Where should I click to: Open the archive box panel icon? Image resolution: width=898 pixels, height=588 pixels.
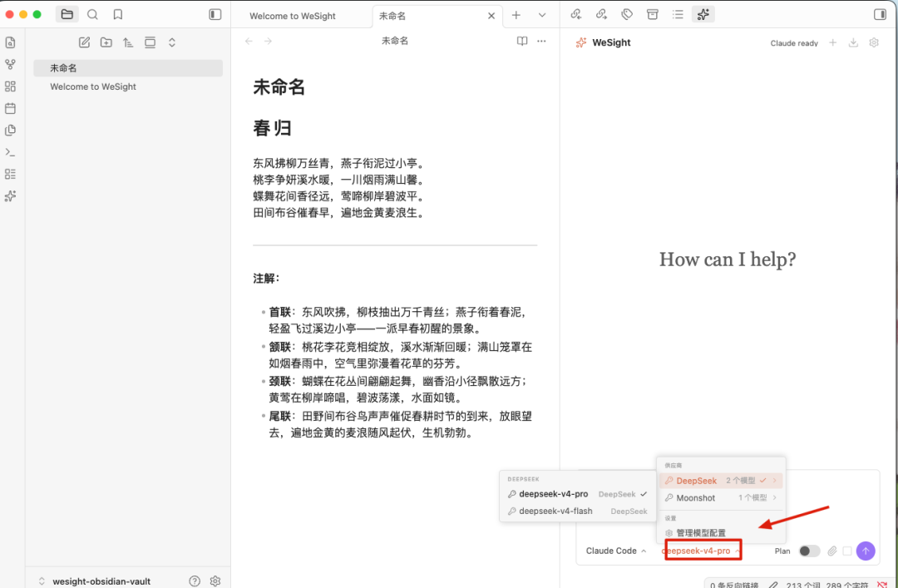(653, 14)
